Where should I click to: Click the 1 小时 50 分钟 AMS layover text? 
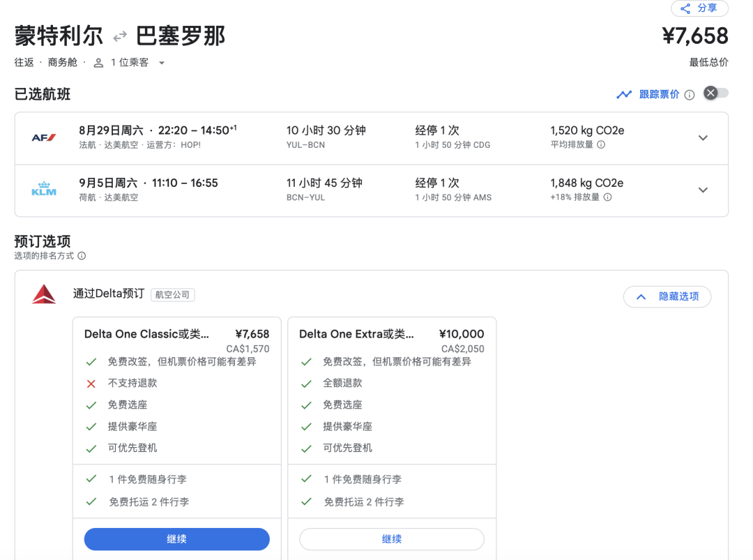point(453,197)
